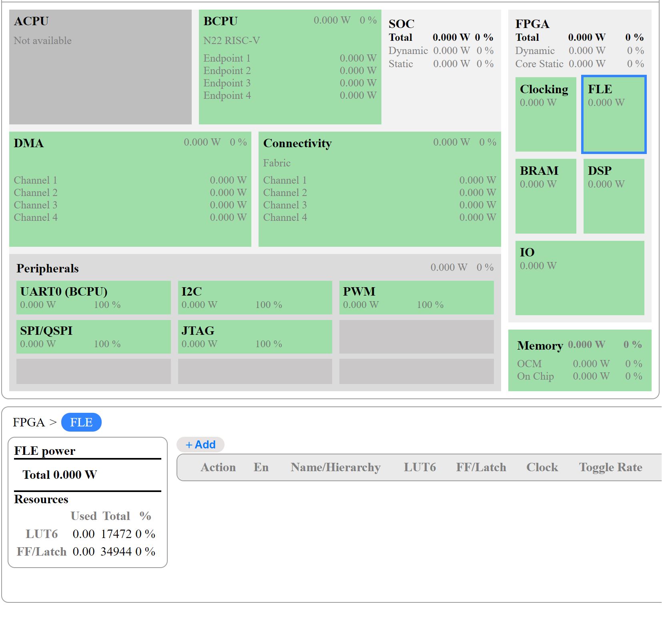Click the FPGA 'Dynamic' row label
Viewport: 662px width, 644px height.
click(x=535, y=50)
